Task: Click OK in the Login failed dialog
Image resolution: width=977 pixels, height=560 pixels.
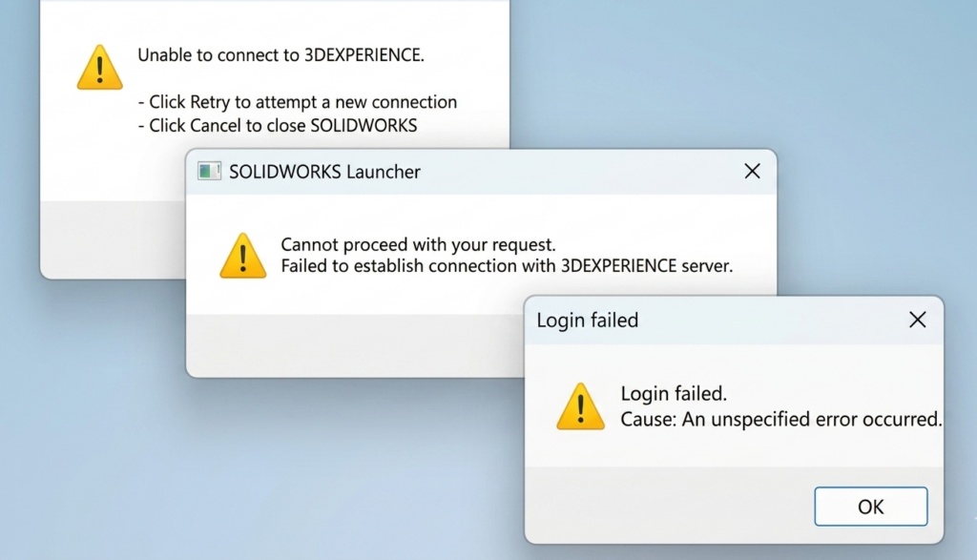Action: [x=870, y=507]
